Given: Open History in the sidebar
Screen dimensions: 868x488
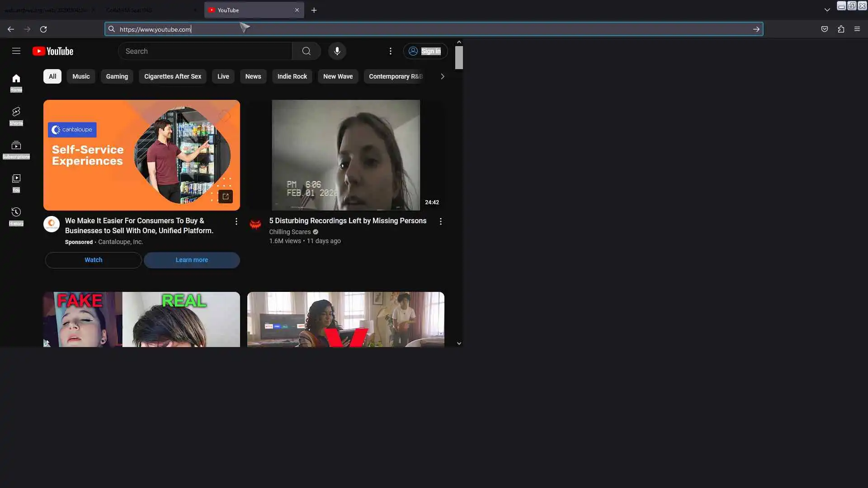Looking at the screenshot, I should point(16,216).
